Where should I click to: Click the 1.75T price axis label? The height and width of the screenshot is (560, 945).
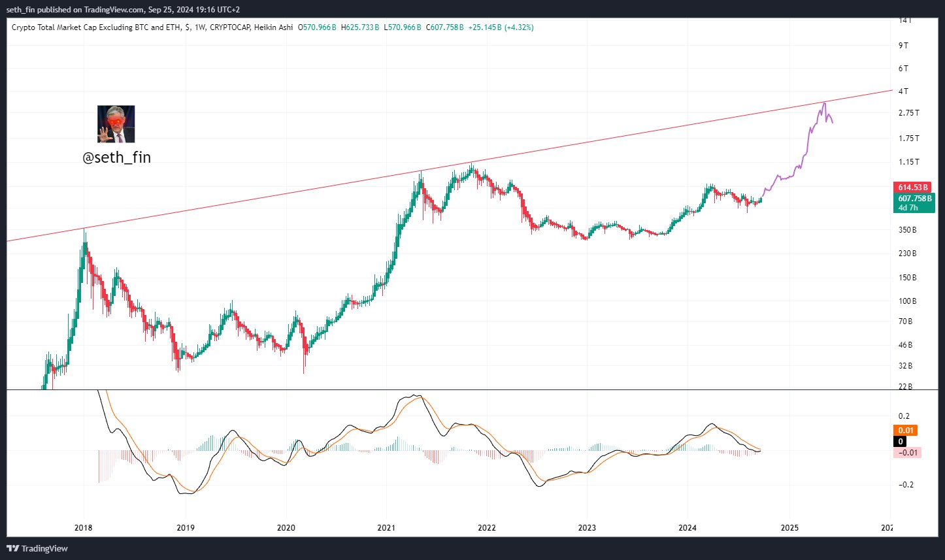pos(908,139)
